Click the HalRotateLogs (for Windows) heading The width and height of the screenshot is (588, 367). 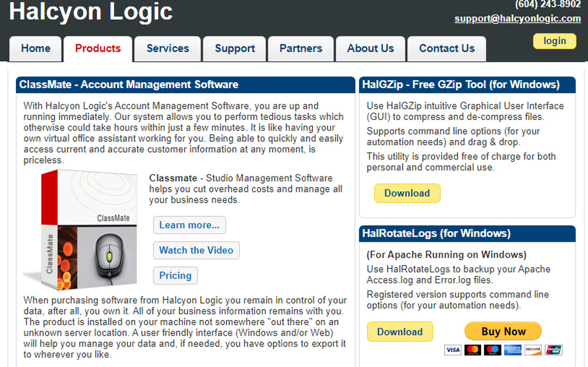(x=436, y=233)
